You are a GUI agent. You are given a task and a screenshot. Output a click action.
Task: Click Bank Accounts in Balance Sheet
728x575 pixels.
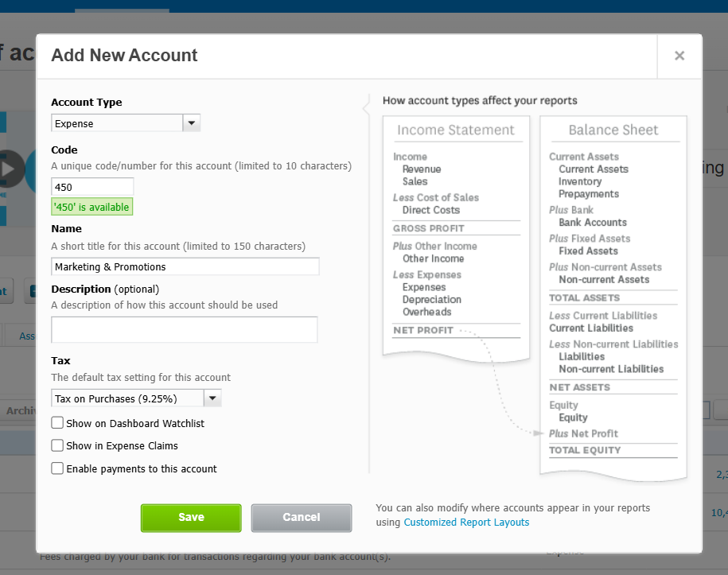(593, 223)
